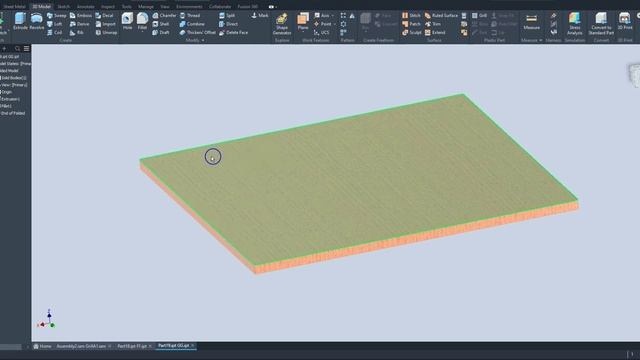640x360 pixels.
Task: Select the Stitch surface tool
Action: [411, 16]
